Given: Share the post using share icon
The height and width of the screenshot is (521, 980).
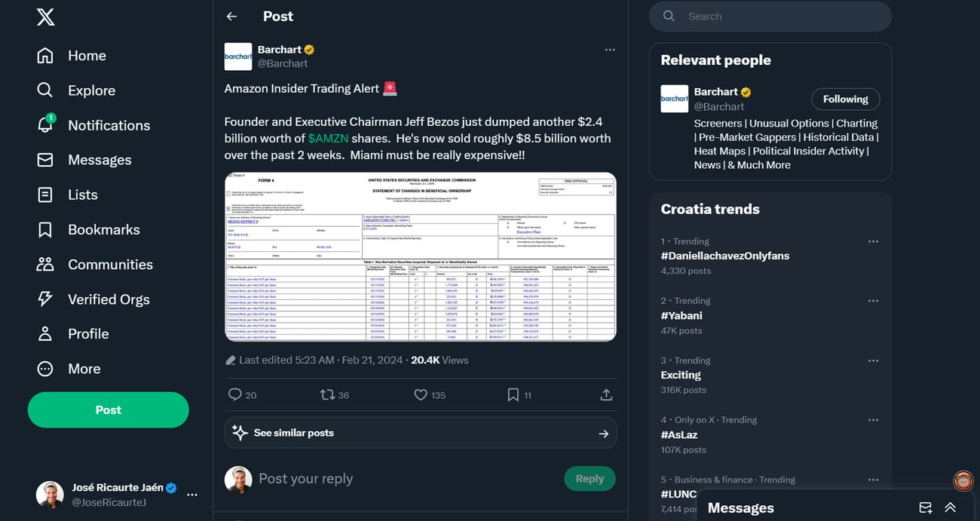Looking at the screenshot, I should point(606,394).
